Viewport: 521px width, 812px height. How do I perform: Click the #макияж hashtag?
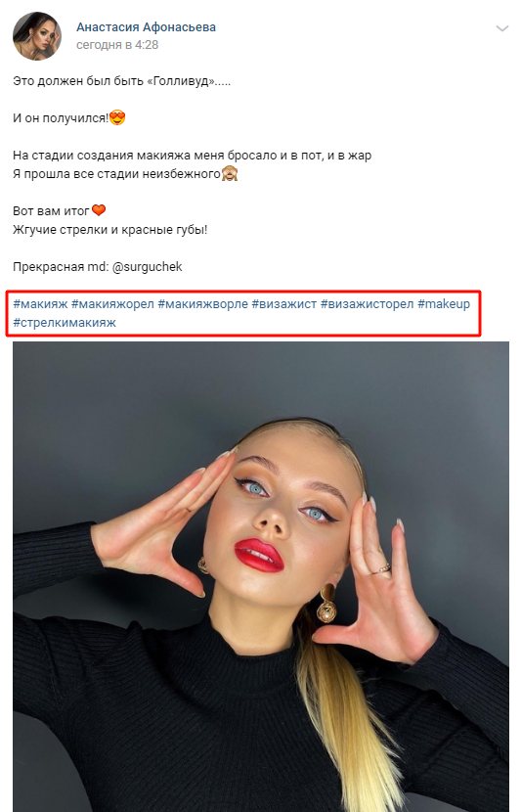click(40, 304)
